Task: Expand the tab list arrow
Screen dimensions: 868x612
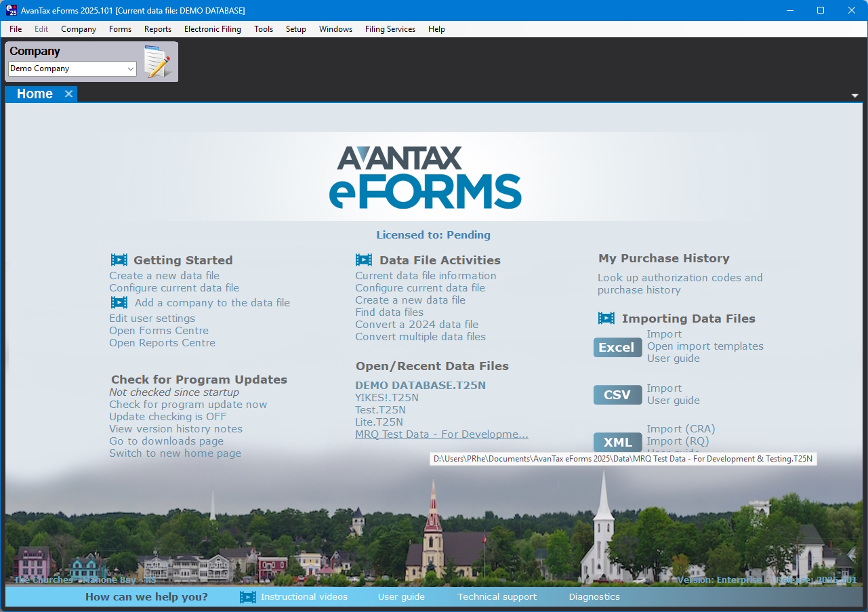Action: pyautogui.click(x=855, y=96)
